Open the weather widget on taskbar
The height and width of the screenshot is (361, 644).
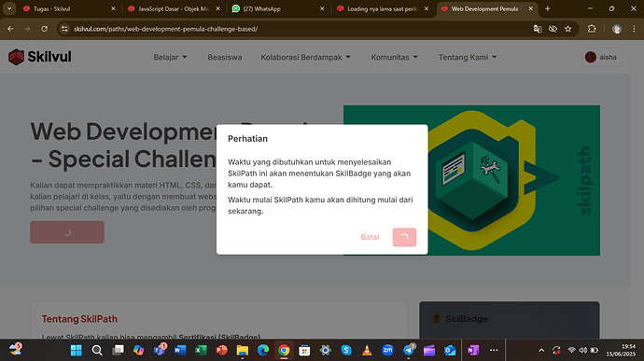16,350
